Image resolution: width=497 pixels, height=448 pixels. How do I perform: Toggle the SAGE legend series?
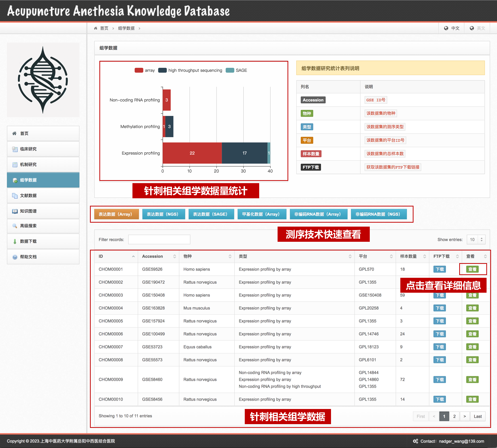[x=230, y=70]
